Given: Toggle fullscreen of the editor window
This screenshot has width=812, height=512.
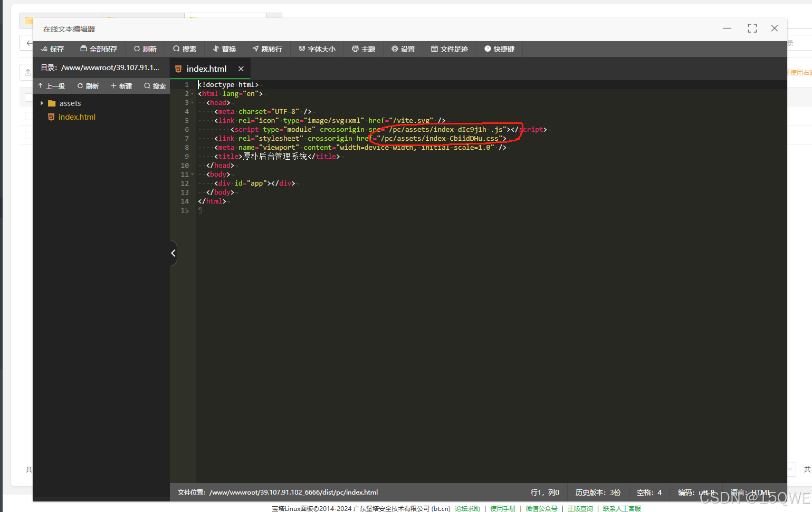Looking at the screenshot, I should [752, 28].
